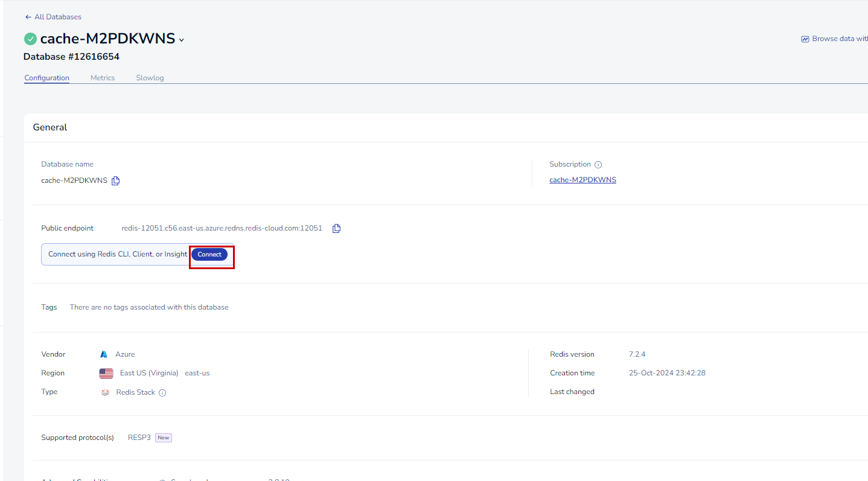Click the US flag region icon
Image resolution: width=868 pixels, height=481 pixels.
coord(106,374)
